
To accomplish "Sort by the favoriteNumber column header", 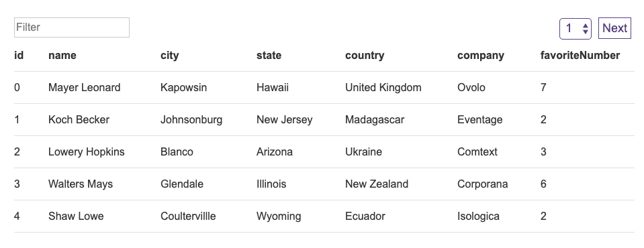I will coord(580,56).
